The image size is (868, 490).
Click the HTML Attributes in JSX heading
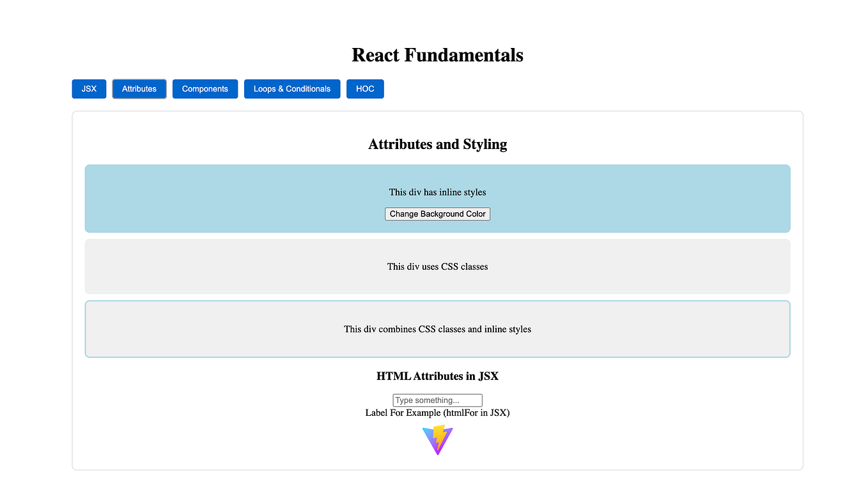(437, 376)
